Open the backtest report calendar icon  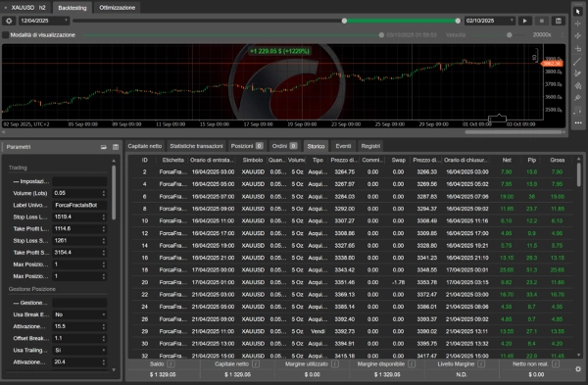(559, 21)
